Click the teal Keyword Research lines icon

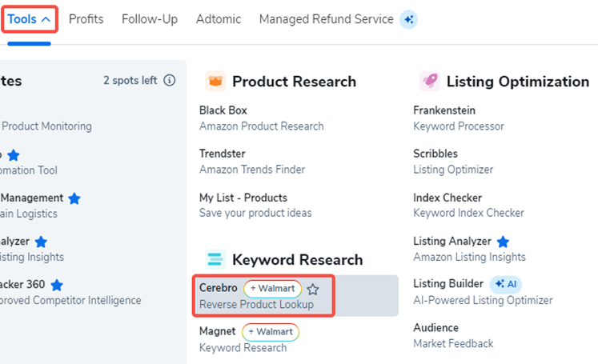coord(215,259)
